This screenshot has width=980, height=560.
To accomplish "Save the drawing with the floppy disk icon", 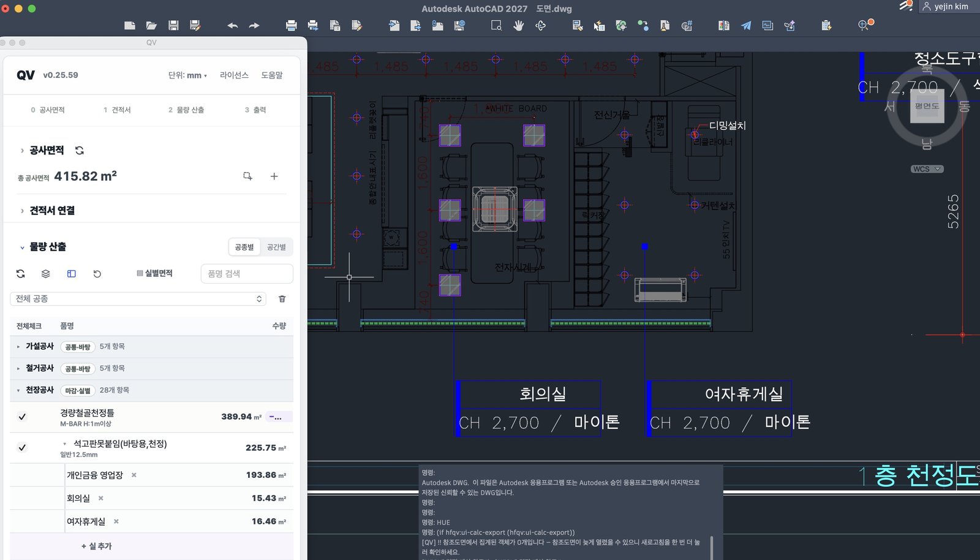I will (173, 25).
